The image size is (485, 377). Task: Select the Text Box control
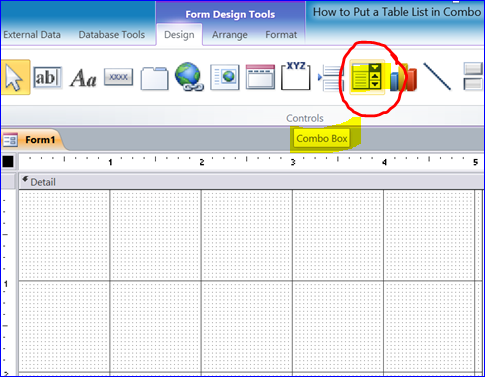pos(47,78)
